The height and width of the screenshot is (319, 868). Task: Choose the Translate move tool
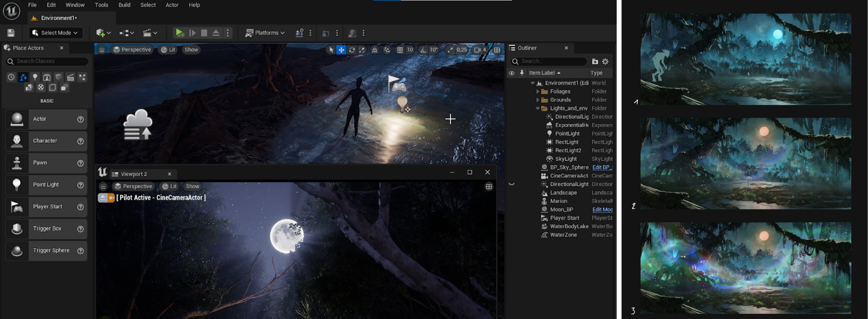pos(341,50)
